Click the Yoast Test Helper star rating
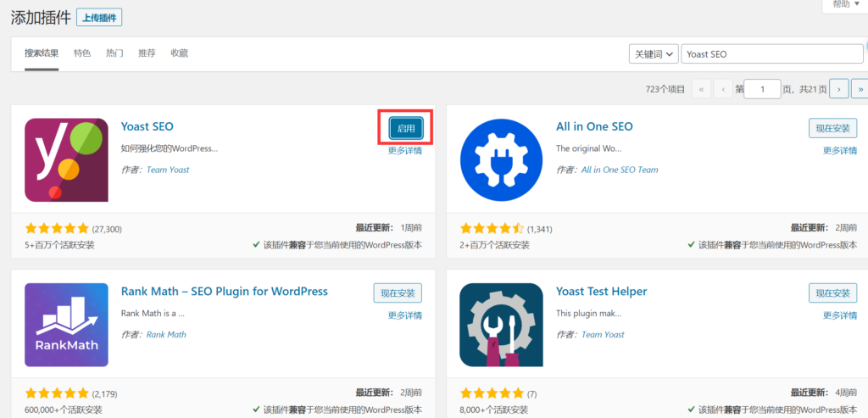Image resolution: width=868 pixels, height=418 pixels. (x=492, y=393)
